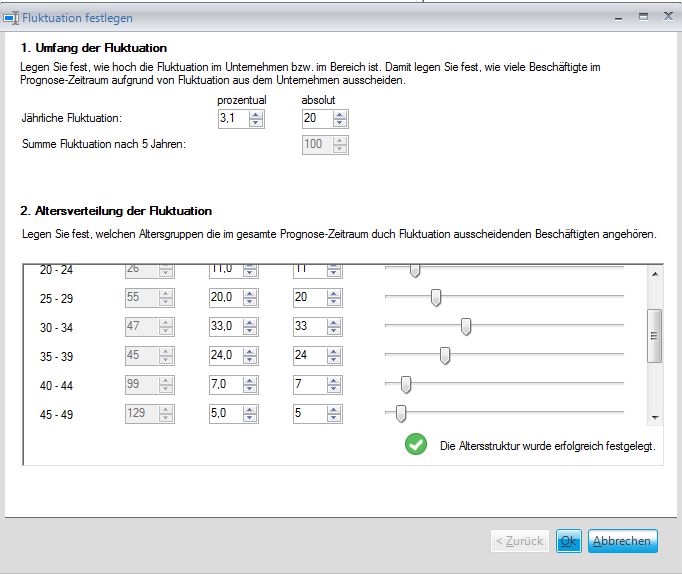
Task: Click the prozentual field showing 3,1
Action: tap(234, 119)
